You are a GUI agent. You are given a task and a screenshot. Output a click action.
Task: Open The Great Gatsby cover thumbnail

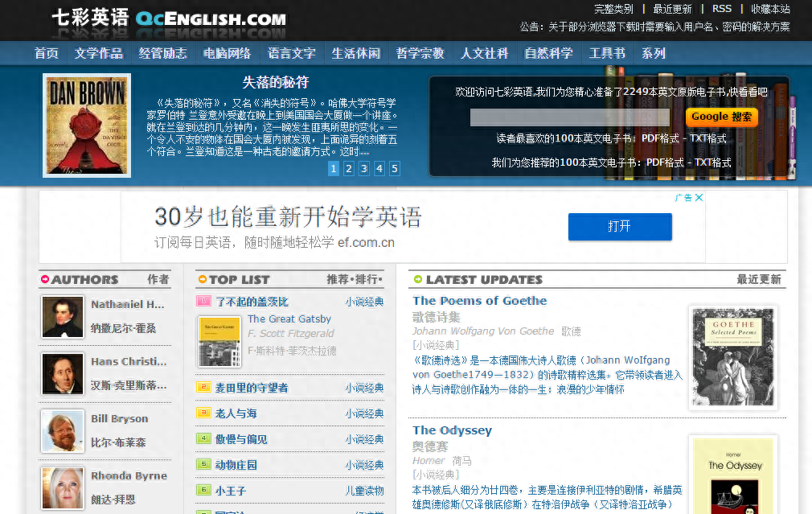[219, 342]
